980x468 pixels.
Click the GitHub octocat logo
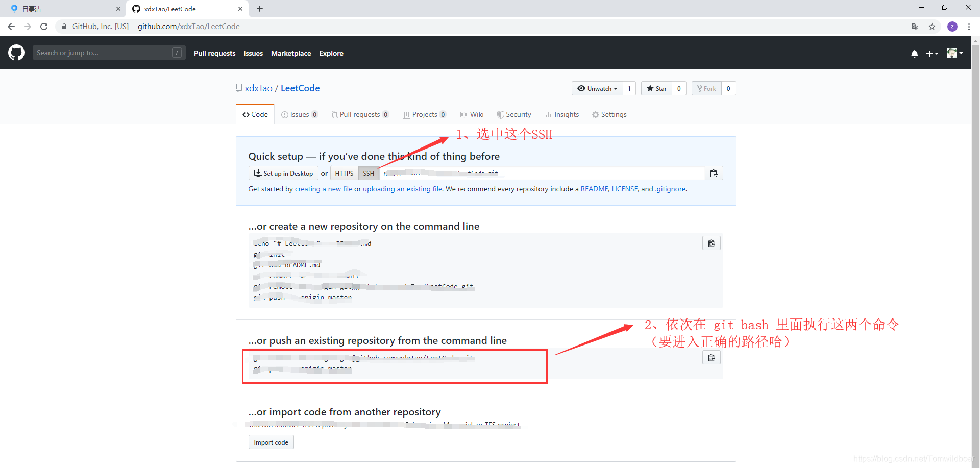(x=16, y=53)
